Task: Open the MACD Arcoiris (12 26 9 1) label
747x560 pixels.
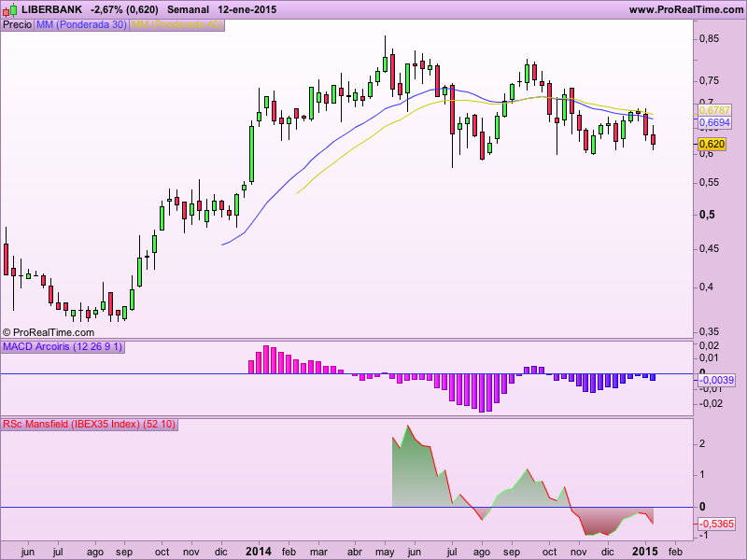Action: pyautogui.click(x=63, y=346)
